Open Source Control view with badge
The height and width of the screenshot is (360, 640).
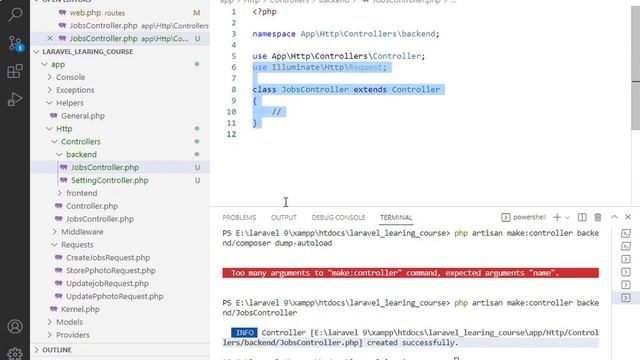[15, 43]
